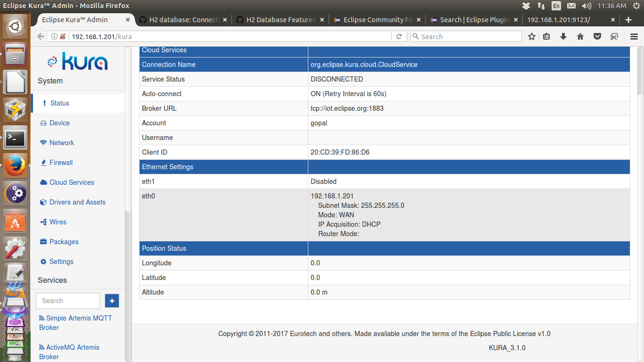644x362 pixels.
Task: Open Text Editor from the launcher
Action: pos(16,274)
